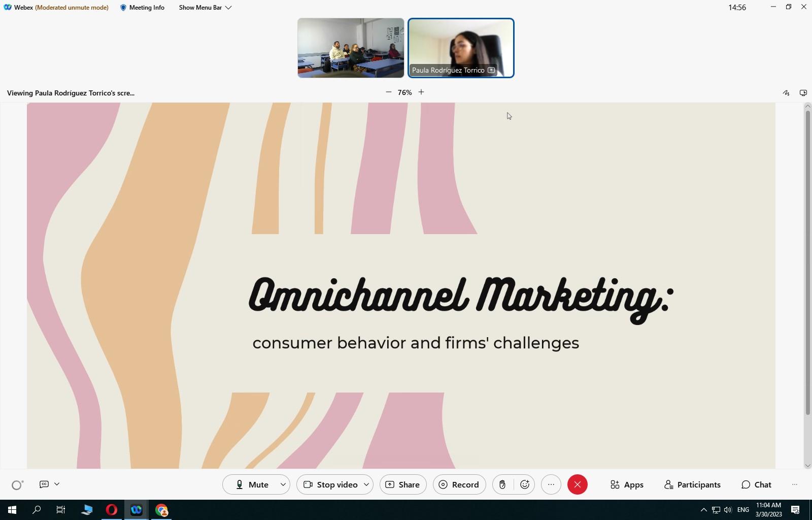
Task: Leave meeting with the red X button
Action: point(577,484)
